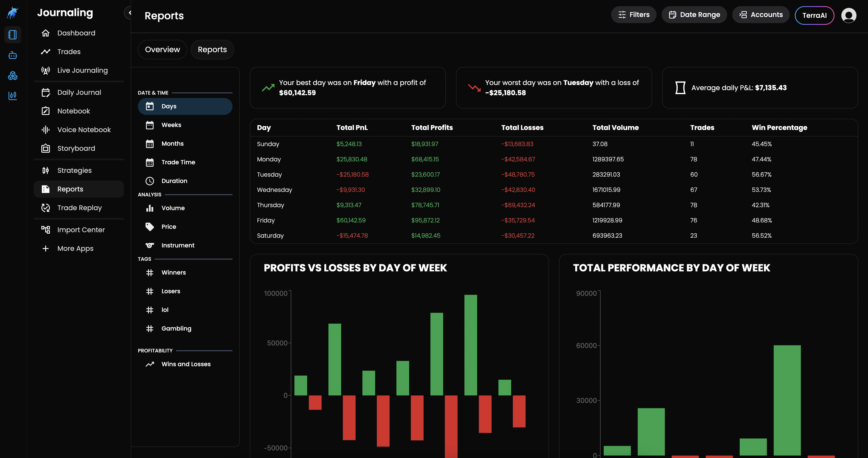Open the Filters dropdown

pos(633,15)
